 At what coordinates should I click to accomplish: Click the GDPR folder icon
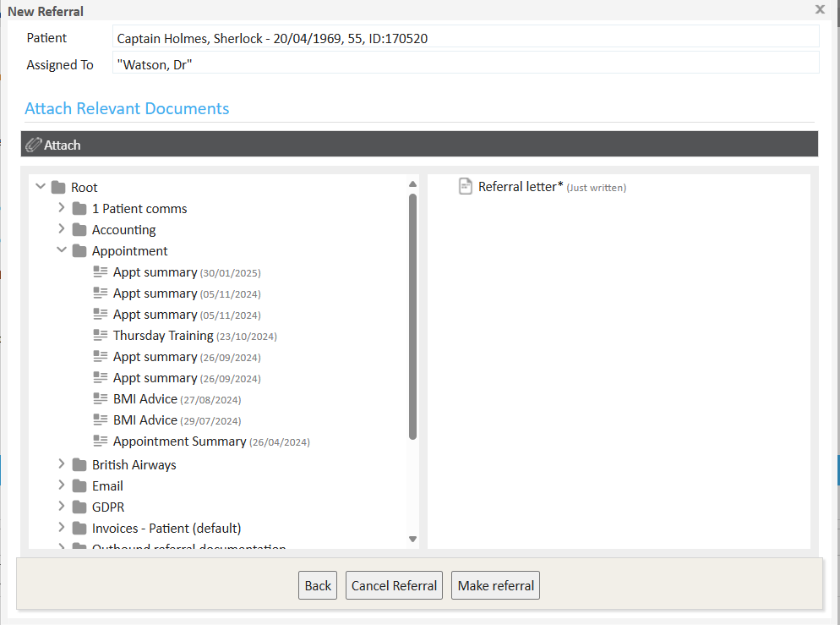tap(79, 507)
